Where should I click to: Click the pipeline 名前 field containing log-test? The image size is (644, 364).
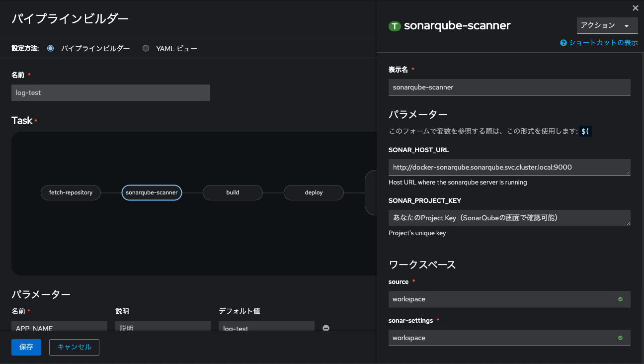(x=111, y=92)
